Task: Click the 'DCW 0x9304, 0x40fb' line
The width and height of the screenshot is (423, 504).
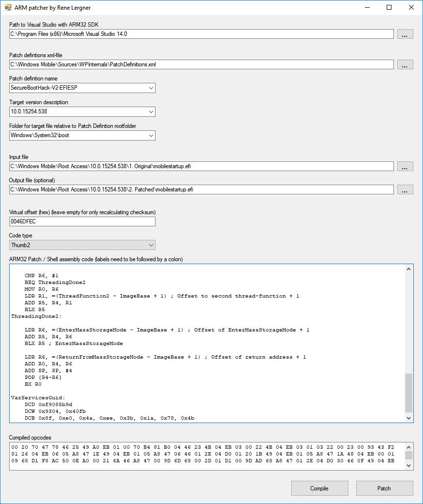Action: [55, 411]
